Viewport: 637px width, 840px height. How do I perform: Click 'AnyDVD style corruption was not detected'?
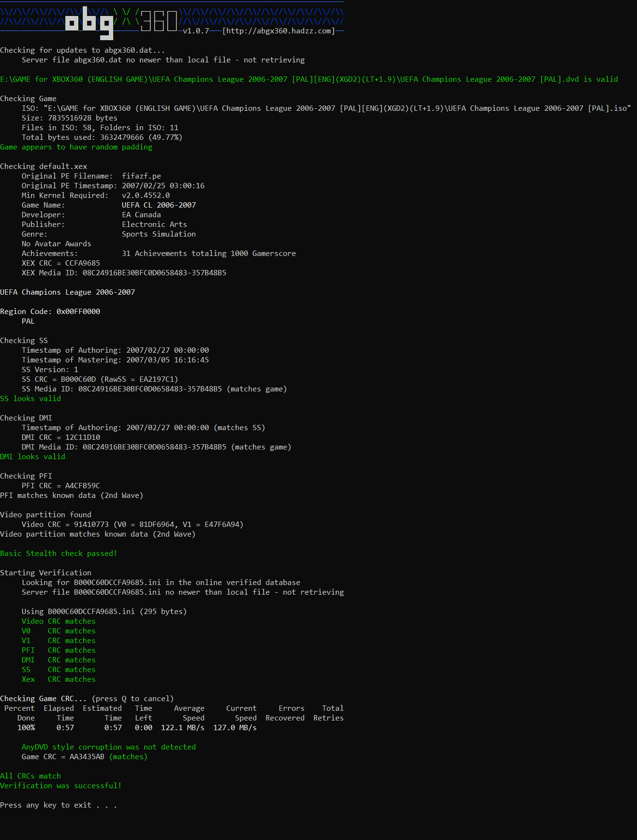109,747
